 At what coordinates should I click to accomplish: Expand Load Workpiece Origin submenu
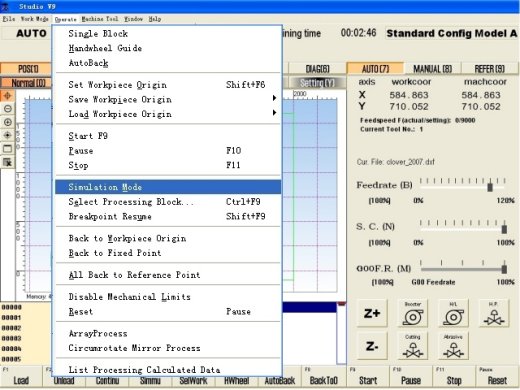pyautogui.click(x=168, y=114)
